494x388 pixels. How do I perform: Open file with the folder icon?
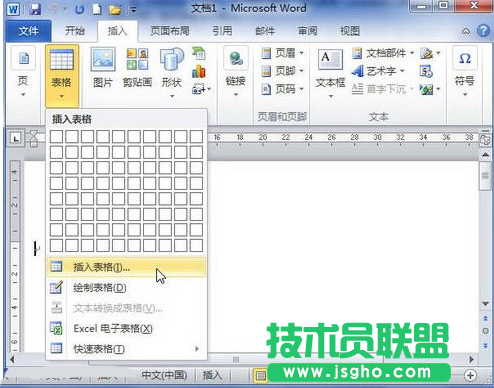coord(115,10)
